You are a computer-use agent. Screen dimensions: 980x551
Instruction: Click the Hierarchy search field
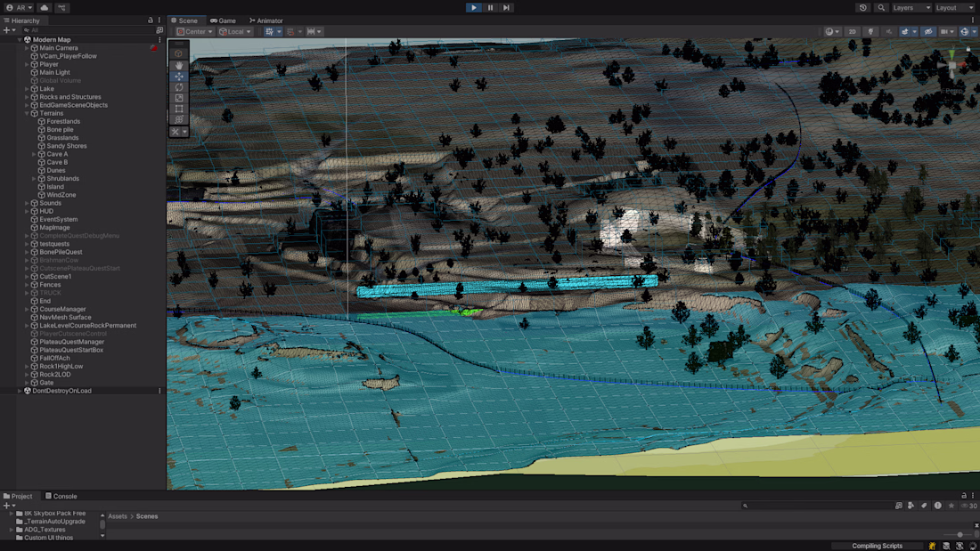[x=87, y=30]
